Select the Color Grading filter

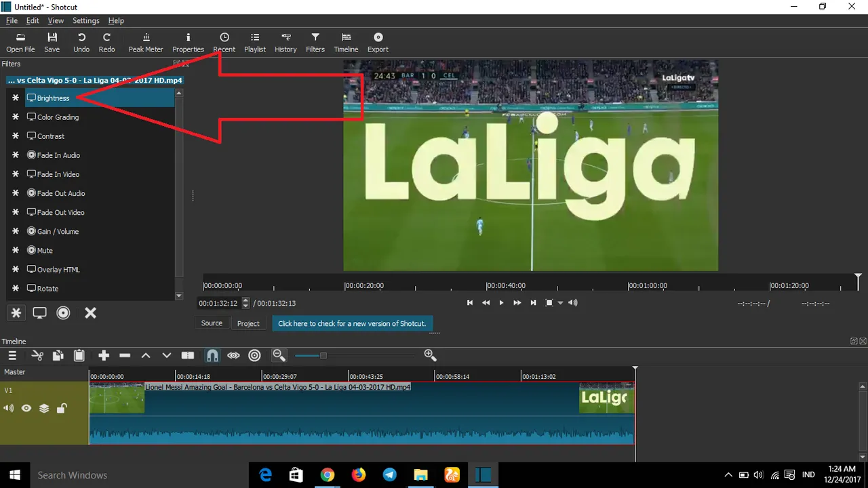click(100, 117)
